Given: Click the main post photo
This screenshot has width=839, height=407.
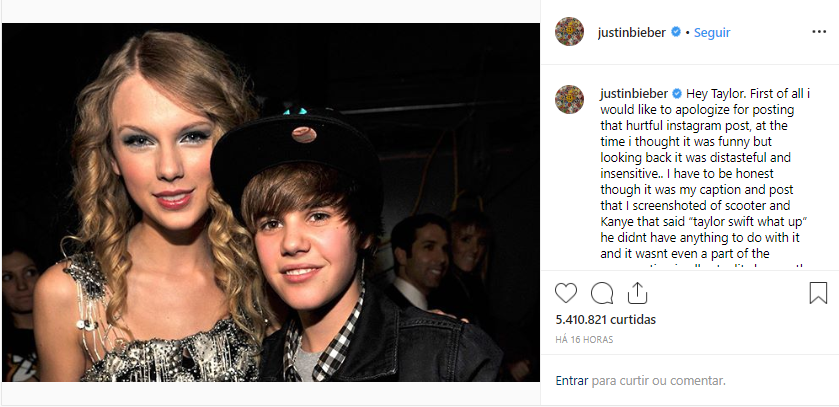Looking at the screenshot, I should pos(271,202).
